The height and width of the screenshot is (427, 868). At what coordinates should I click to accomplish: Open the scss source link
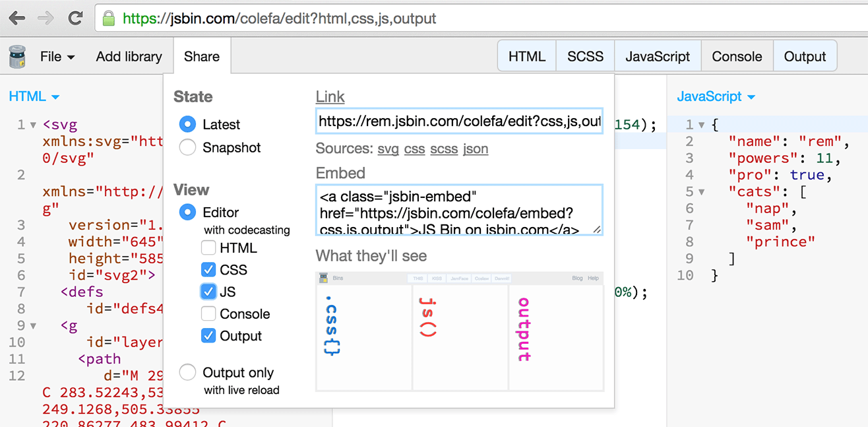444,149
